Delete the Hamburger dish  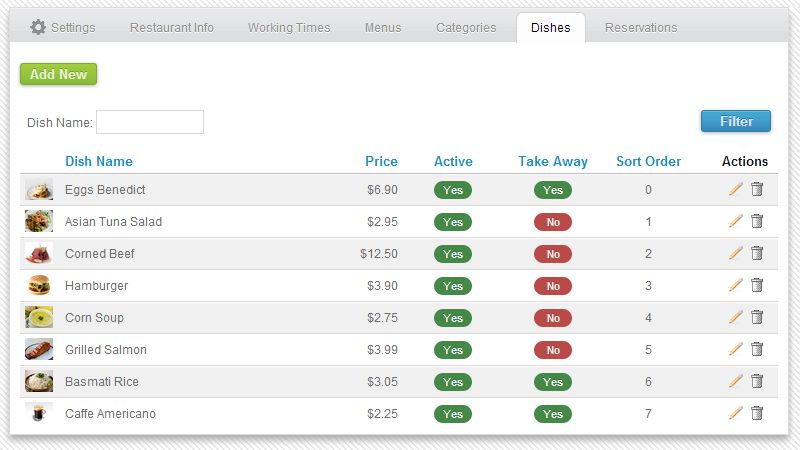pos(757,285)
